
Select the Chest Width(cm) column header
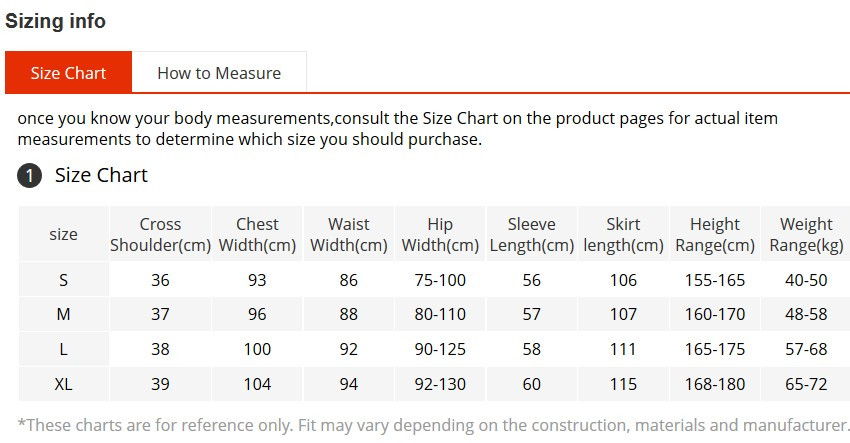[257, 234]
